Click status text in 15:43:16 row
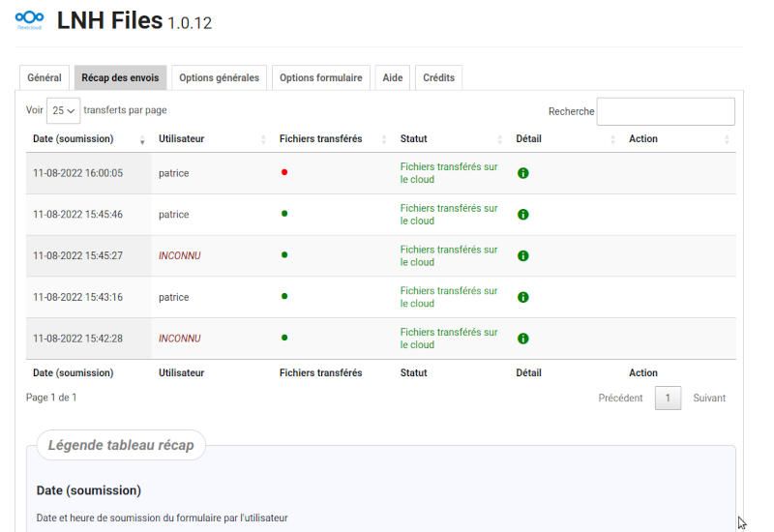This screenshot has width=774, height=532. click(449, 297)
